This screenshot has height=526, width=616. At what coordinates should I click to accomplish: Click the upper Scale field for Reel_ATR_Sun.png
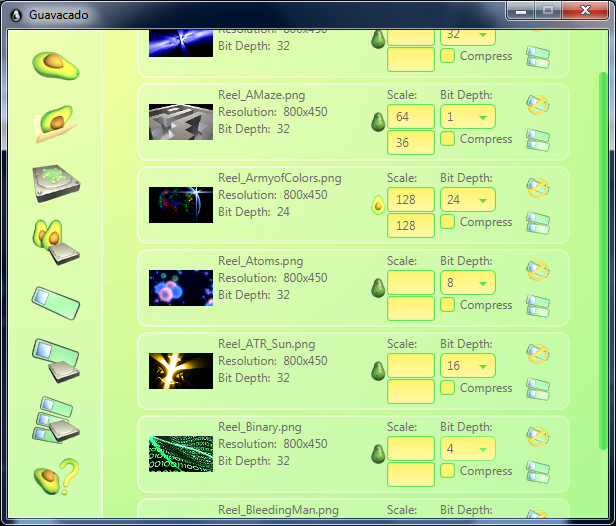(x=411, y=366)
